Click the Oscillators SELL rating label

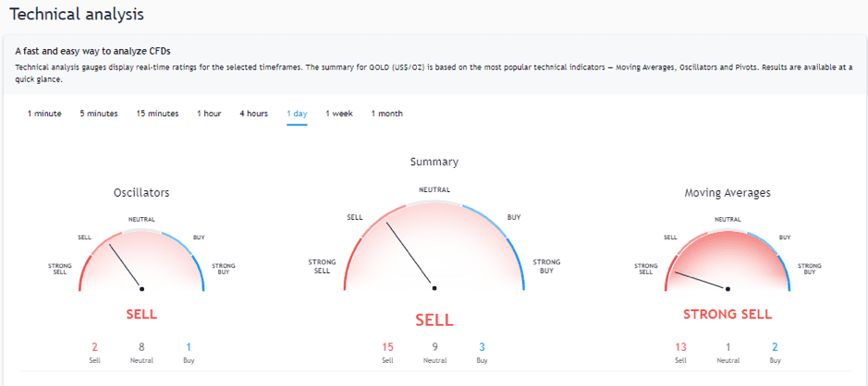(x=141, y=314)
